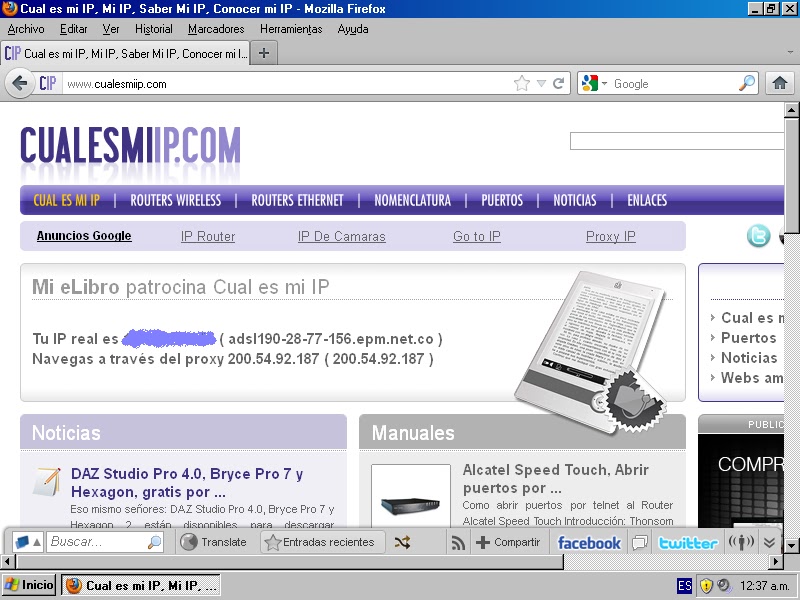Image resolution: width=800 pixels, height=600 pixels.
Task: Go to ROUTERS WIRELESS nav item
Action: [x=176, y=200]
